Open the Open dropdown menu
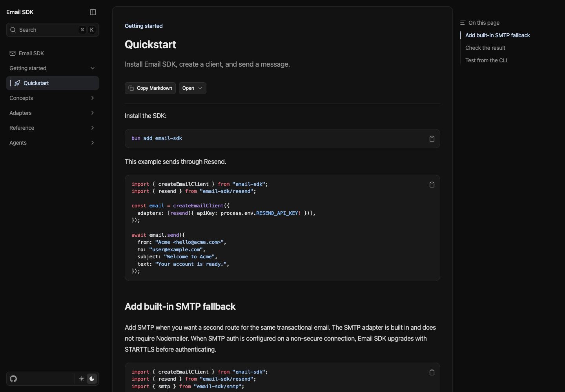Viewport: 565px width, 392px height. point(192,88)
